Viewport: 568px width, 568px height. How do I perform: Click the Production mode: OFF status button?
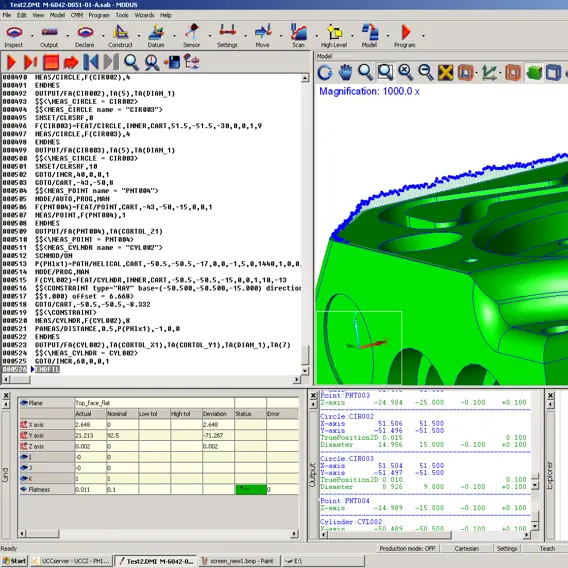click(x=407, y=548)
